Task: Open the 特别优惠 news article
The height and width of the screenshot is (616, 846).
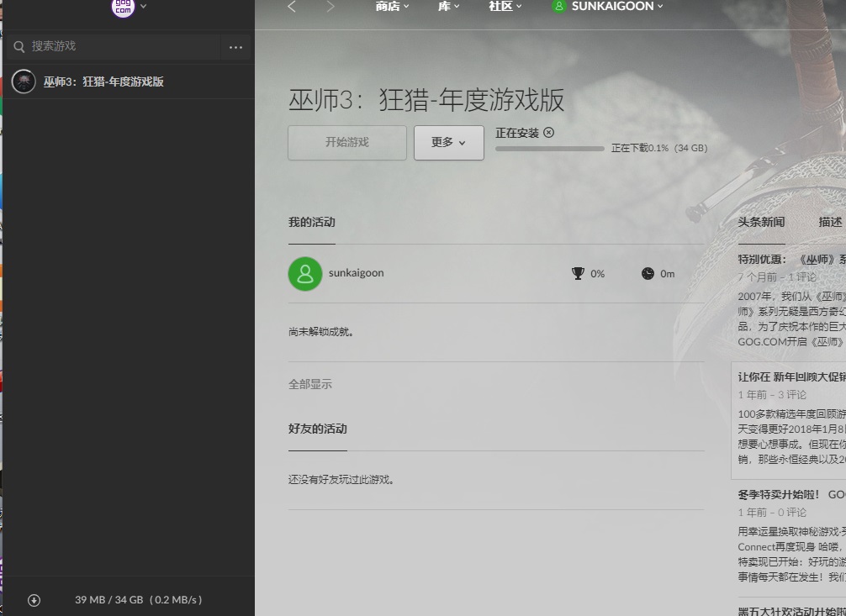Action: pos(791,260)
